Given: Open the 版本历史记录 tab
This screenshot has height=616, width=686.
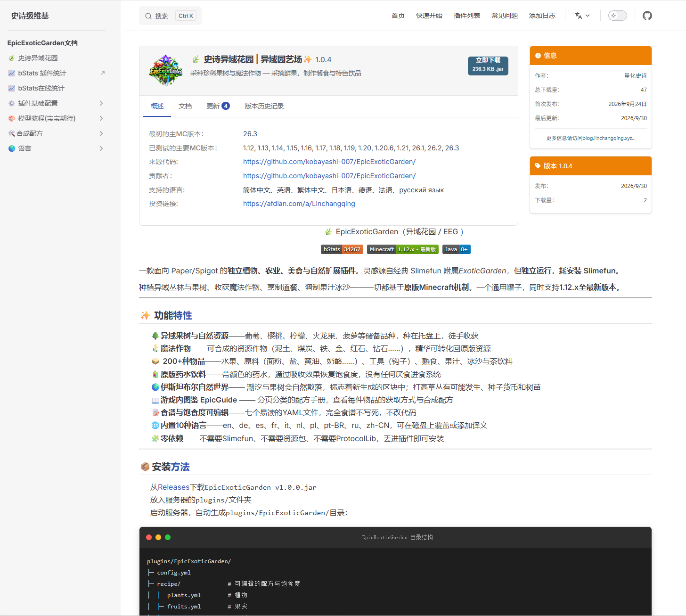Looking at the screenshot, I should coord(264,106).
